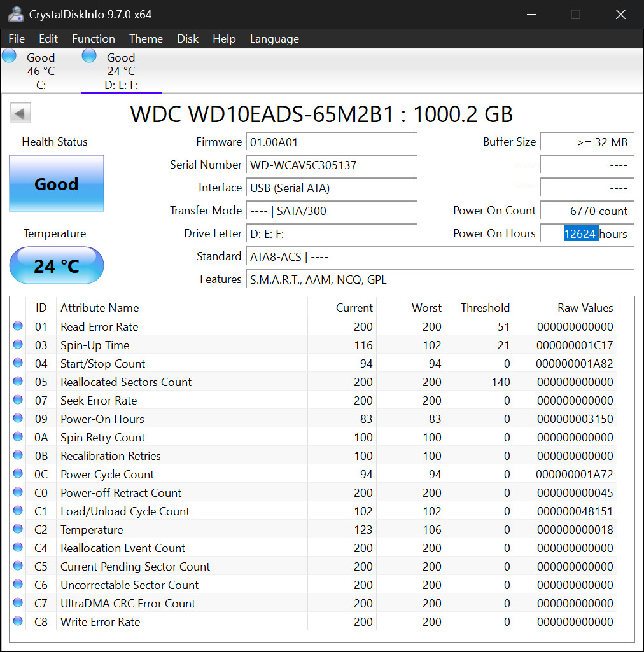Click the raw value 000000003150
Viewport: 644px width, 652px height.
pyautogui.click(x=575, y=419)
